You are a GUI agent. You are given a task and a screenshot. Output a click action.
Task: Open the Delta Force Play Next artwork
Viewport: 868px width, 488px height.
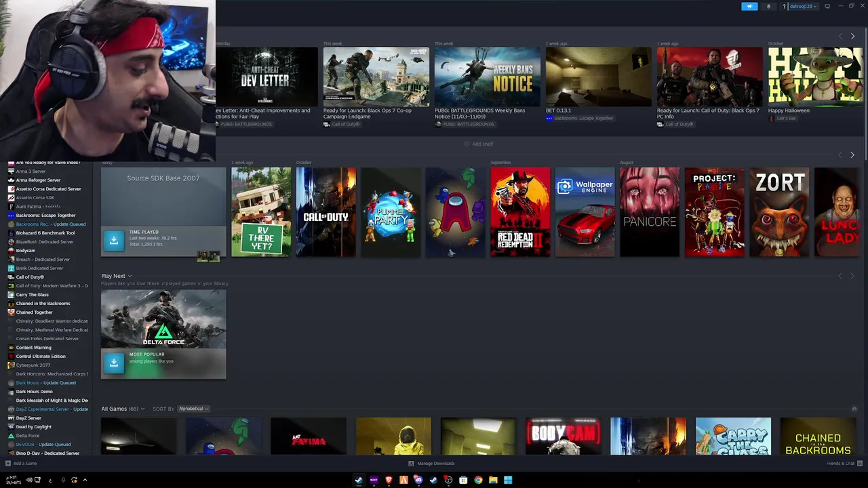[x=163, y=319]
